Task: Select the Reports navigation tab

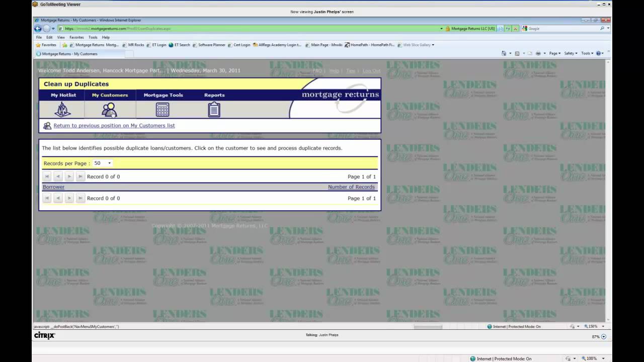Action: (214, 95)
